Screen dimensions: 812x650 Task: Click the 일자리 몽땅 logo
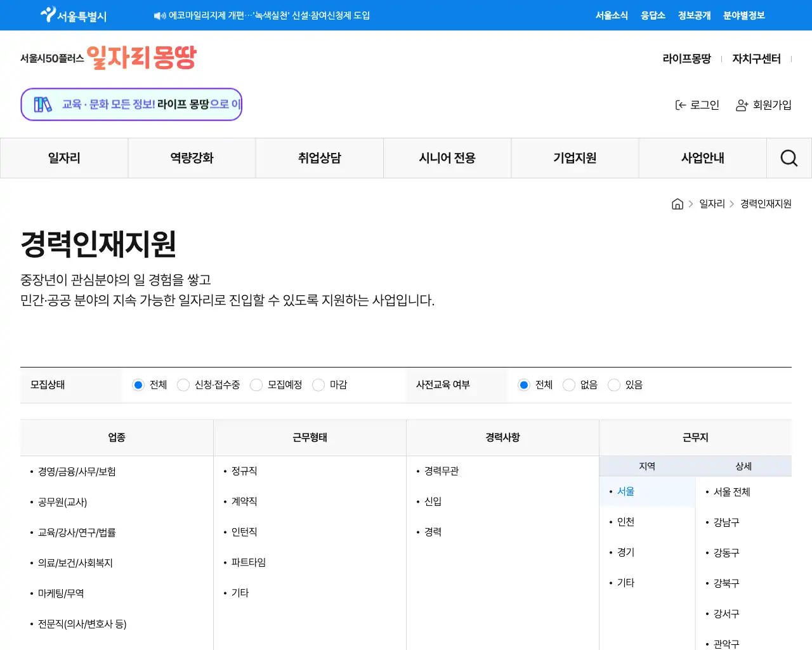coord(140,57)
